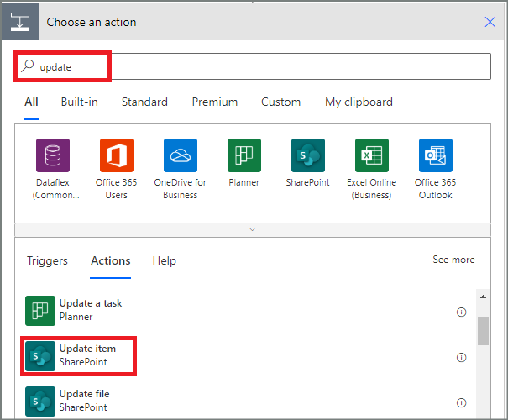The image size is (508, 420).
Task: Expand the connector list with chevron
Action: [253, 229]
